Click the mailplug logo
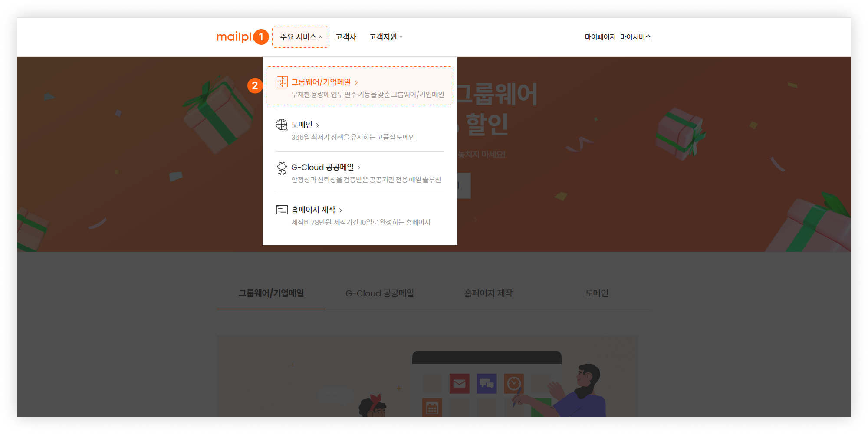 [234, 37]
